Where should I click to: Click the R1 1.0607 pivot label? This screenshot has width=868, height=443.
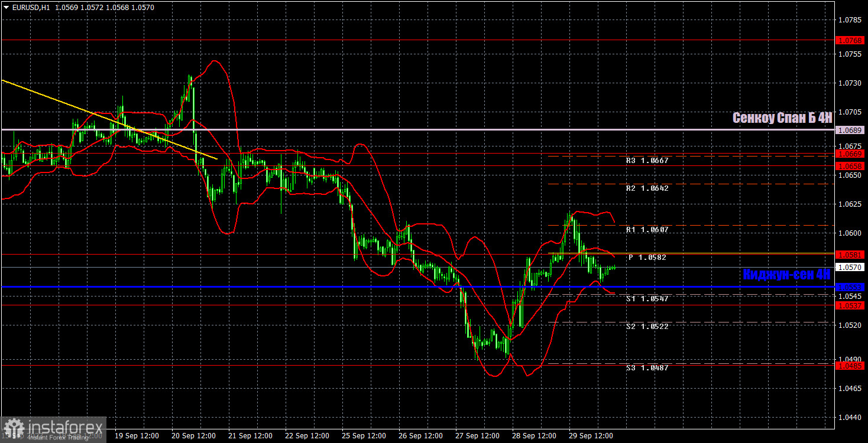click(647, 229)
